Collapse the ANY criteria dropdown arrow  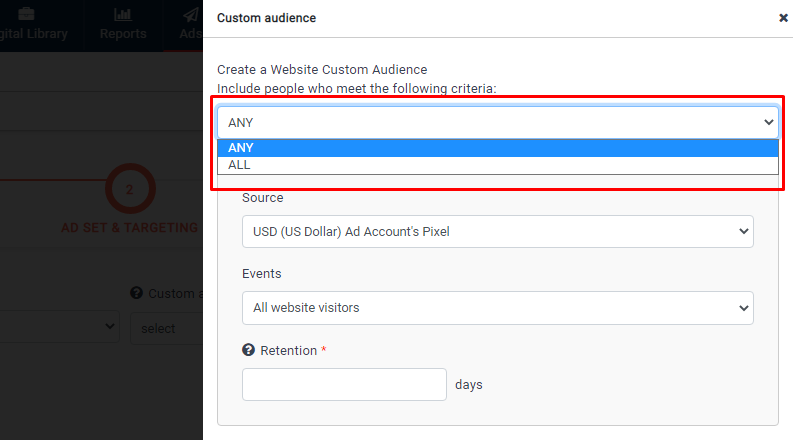(768, 123)
